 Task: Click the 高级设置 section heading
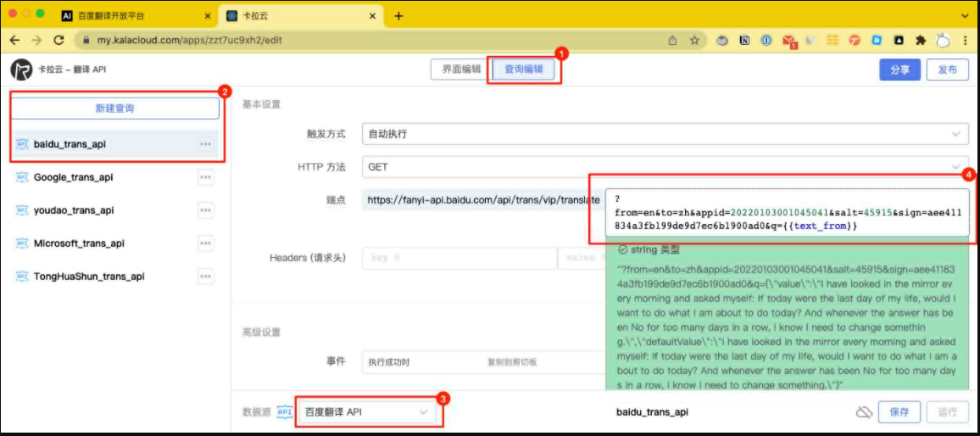[x=261, y=331]
